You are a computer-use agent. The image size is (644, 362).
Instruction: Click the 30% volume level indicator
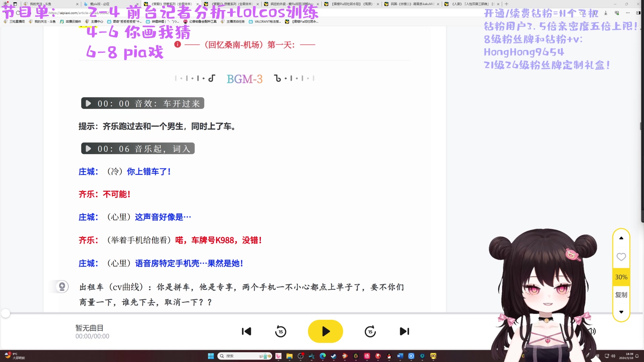click(x=621, y=277)
